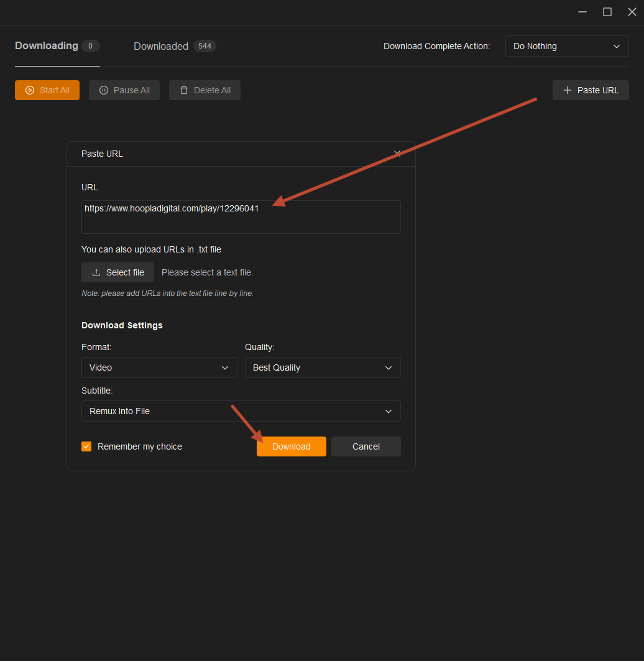Screen dimensions: 644x661
Task: Switch to the Downloaded tab
Action: tap(161, 46)
